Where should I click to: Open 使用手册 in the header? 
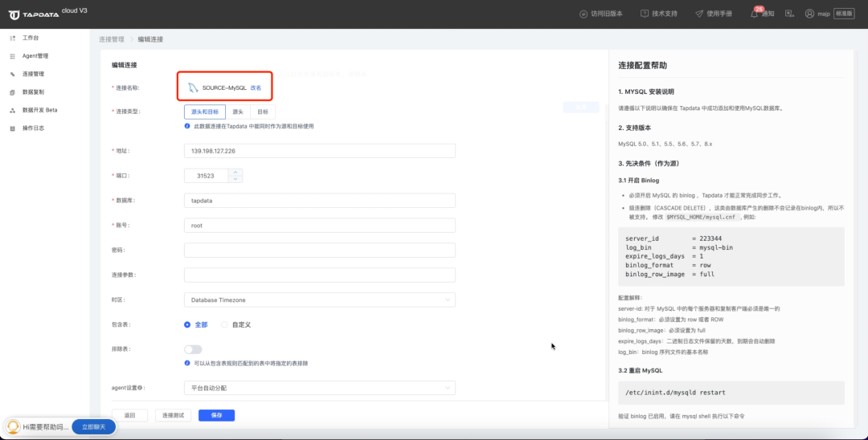pos(714,14)
